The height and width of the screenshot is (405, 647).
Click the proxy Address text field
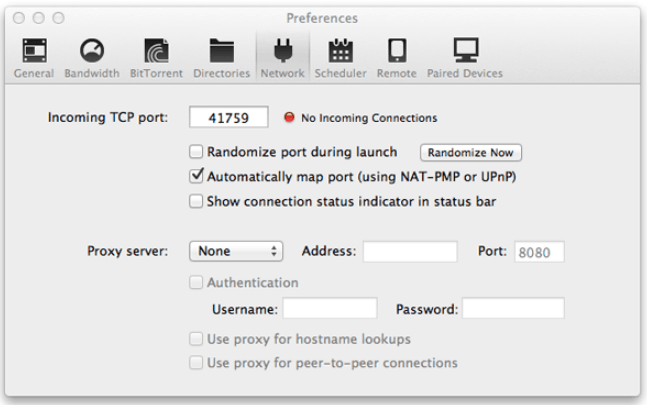409,252
